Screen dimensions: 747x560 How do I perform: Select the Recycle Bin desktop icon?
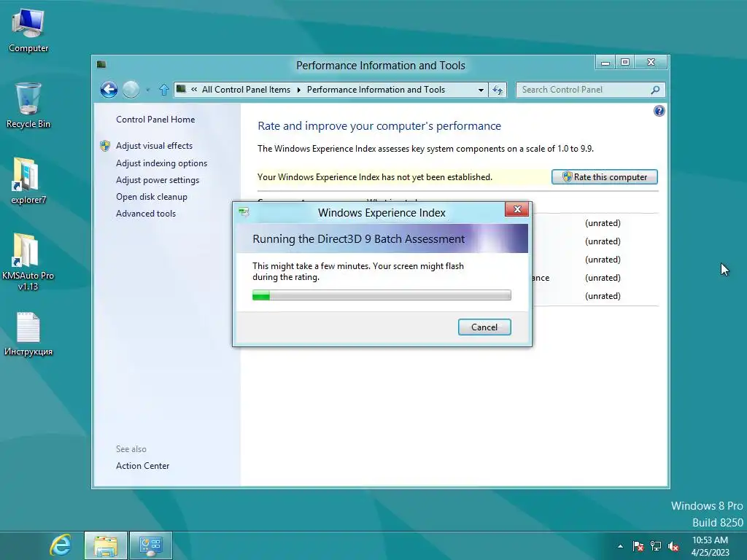tap(28, 105)
